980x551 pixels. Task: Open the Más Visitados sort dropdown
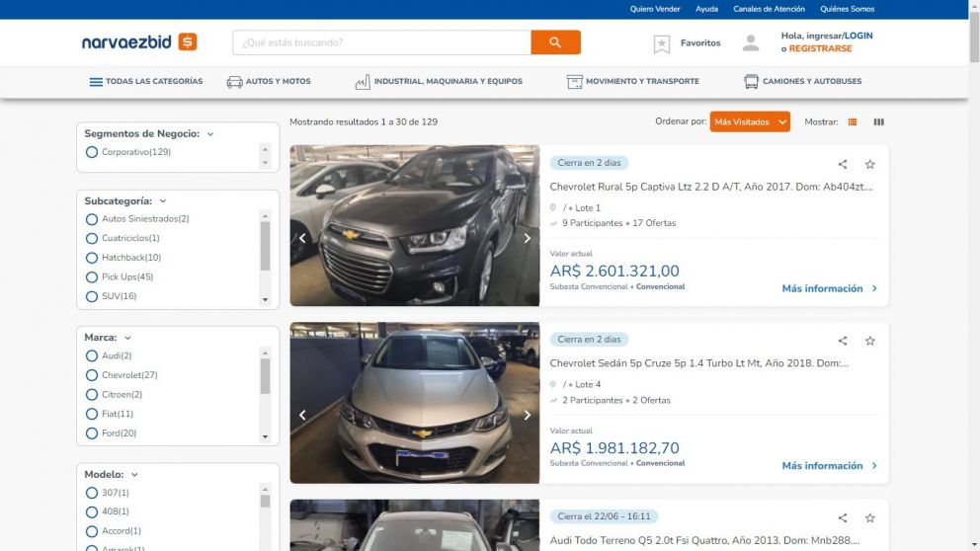[x=750, y=121]
